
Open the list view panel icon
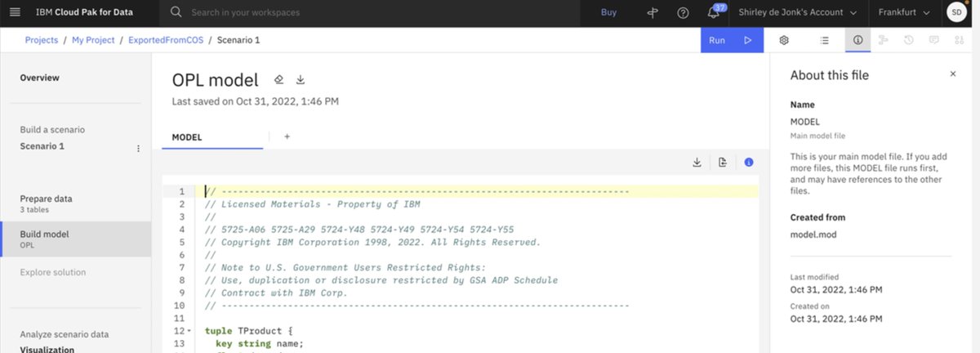tap(825, 40)
